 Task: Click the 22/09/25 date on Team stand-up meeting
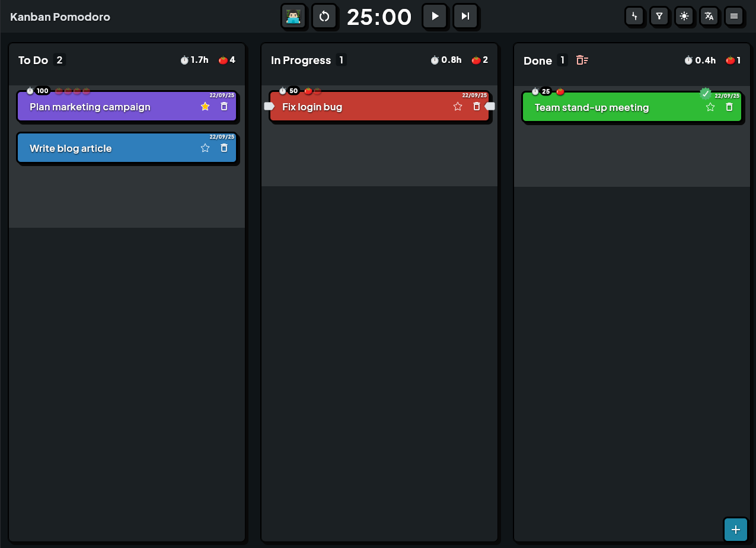click(x=729, y=95)
